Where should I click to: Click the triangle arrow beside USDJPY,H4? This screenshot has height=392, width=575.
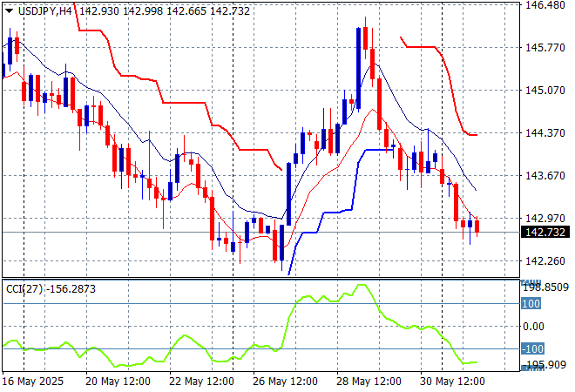pyautogui.click(x=9, y=10)
